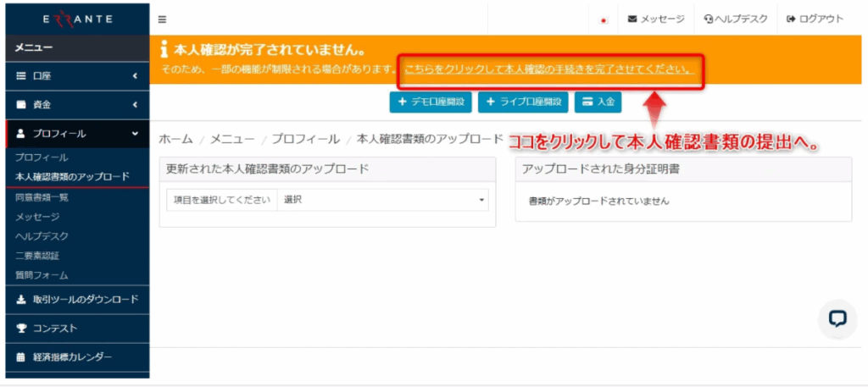Image resolution: width=868 pixels, height=387 pixels.
Task: Open 同意書類一覧 in sidebar
Action: click(x=42, y=196)
